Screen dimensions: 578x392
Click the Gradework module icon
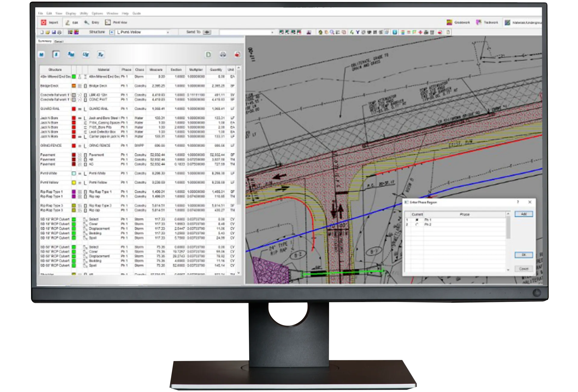click(449, 23)
